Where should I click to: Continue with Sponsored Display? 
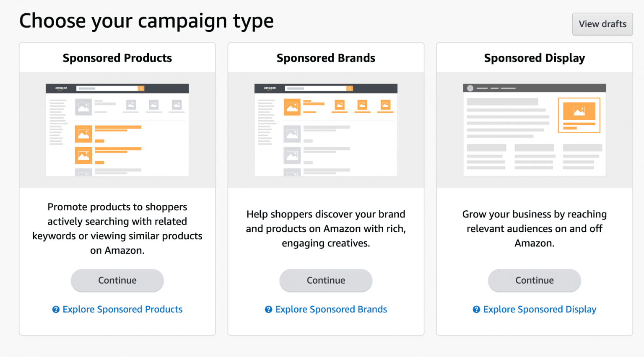534,280
